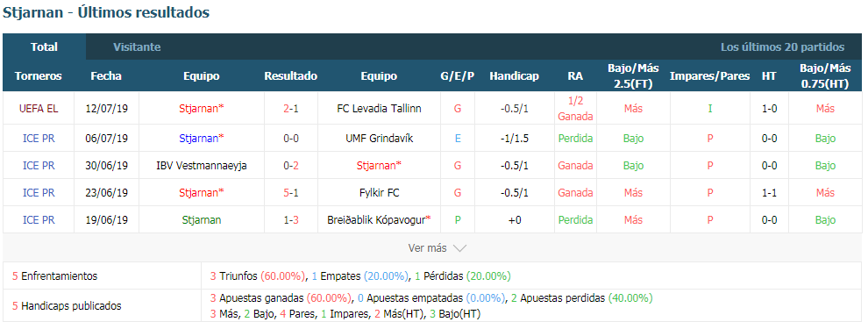Open FC Levadia Tallinn team link
Image resolution: width=868 pixels, height=322 pixels.
pyautogui.click(x=379, y=109)
